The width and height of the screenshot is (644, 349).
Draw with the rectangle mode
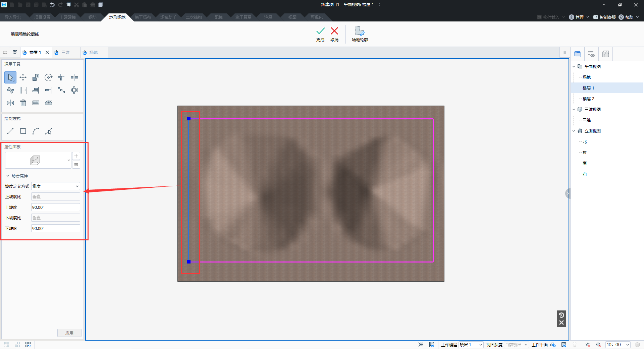[x=23, y=131]
